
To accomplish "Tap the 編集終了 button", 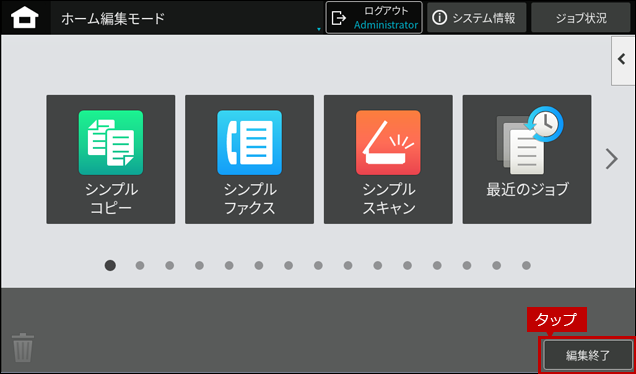I will coord(588,355).
